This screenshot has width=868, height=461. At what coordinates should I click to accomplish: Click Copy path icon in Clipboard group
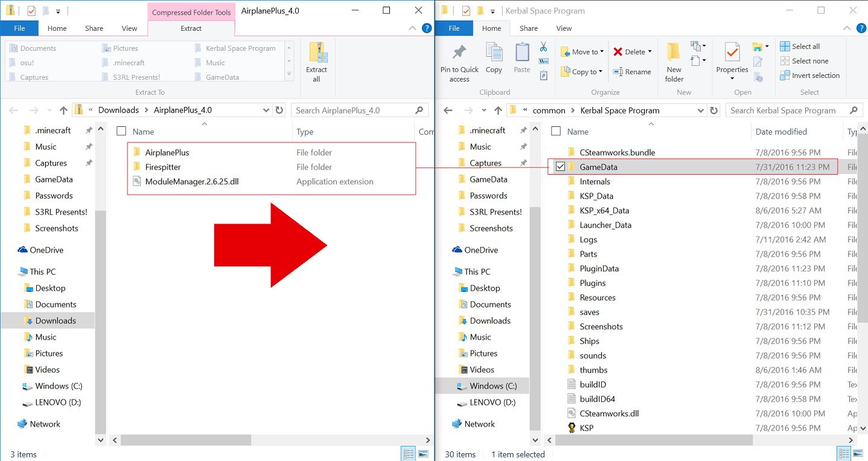click(543, 61)
